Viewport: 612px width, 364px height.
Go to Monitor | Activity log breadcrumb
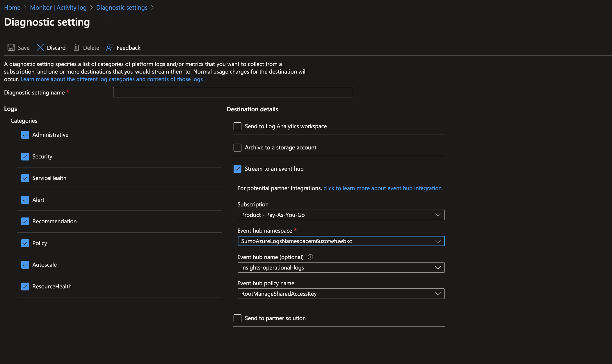point(58,8)
